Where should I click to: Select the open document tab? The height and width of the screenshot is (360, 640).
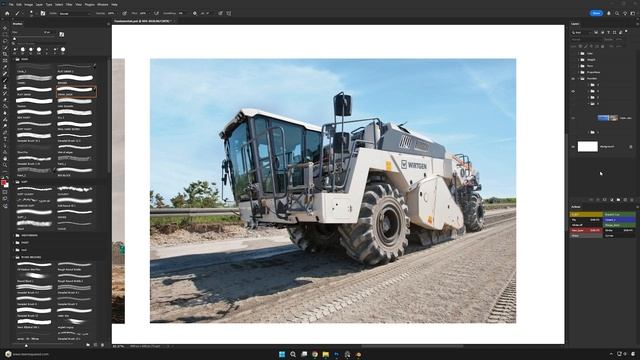pos(144,21)
